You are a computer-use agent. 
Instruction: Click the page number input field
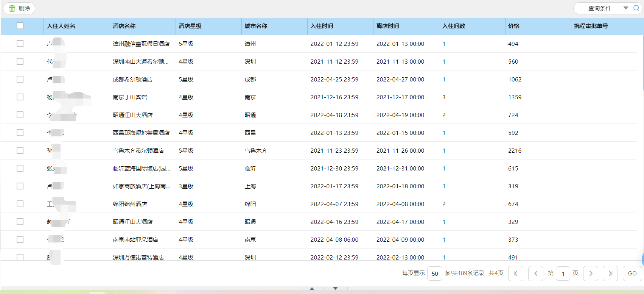coord(563,274)
